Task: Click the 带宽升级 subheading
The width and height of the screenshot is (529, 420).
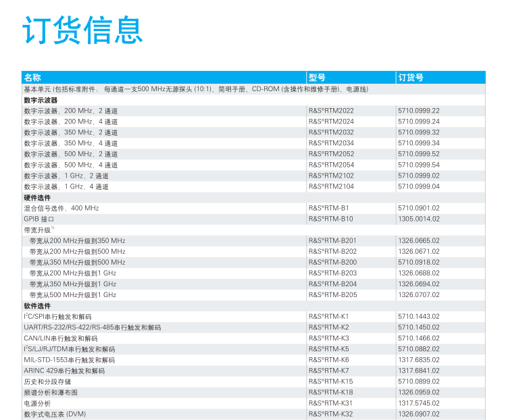Action: [x=39, y=230]
